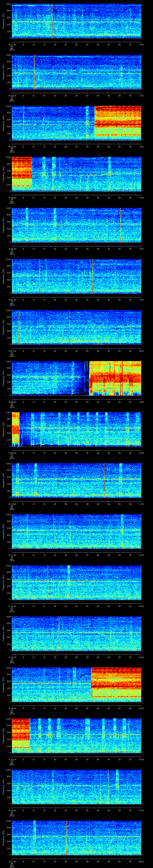The height and width of the screenshot is (868, 153).
Task: Click the 6:12:00 start time label
Action: [x=12, y=606]
